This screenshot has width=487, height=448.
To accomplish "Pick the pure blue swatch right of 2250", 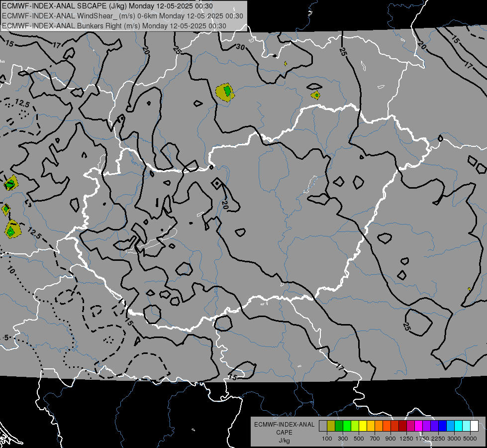I will click(443, 426).
